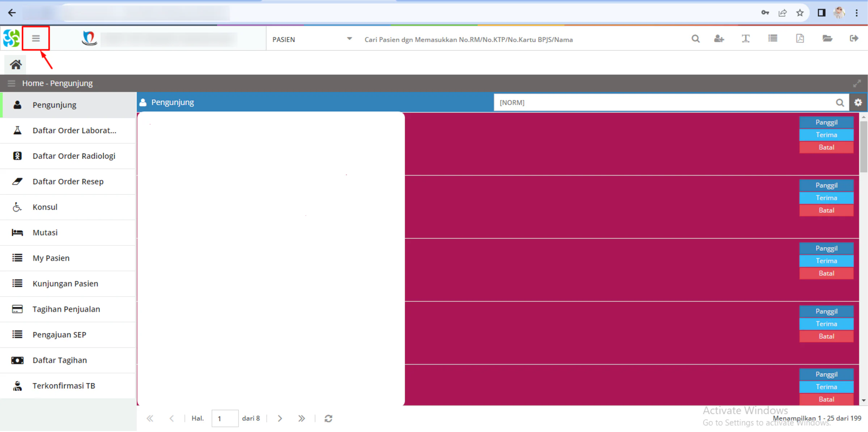The image size is (868, 432).
Task: Open My Pasien list
Action: coord(68,258)
